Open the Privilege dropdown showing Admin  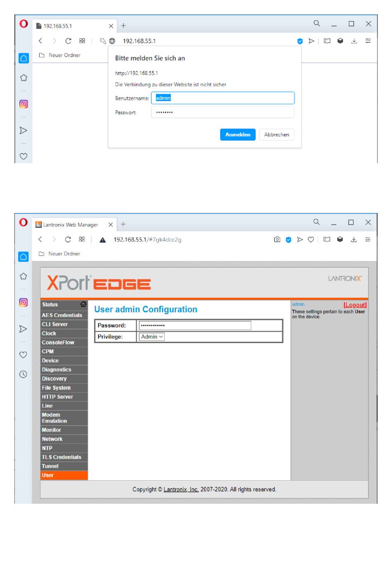coord(152,337)
